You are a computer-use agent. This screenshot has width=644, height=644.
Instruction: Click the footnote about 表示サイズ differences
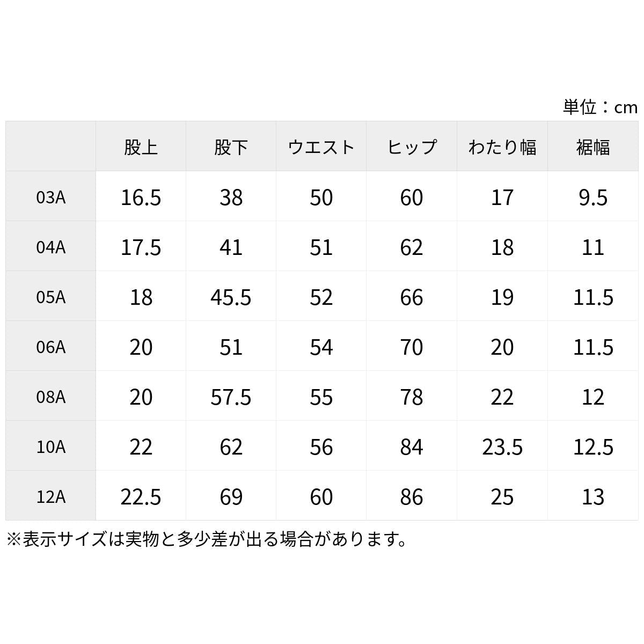coord(207,539)
